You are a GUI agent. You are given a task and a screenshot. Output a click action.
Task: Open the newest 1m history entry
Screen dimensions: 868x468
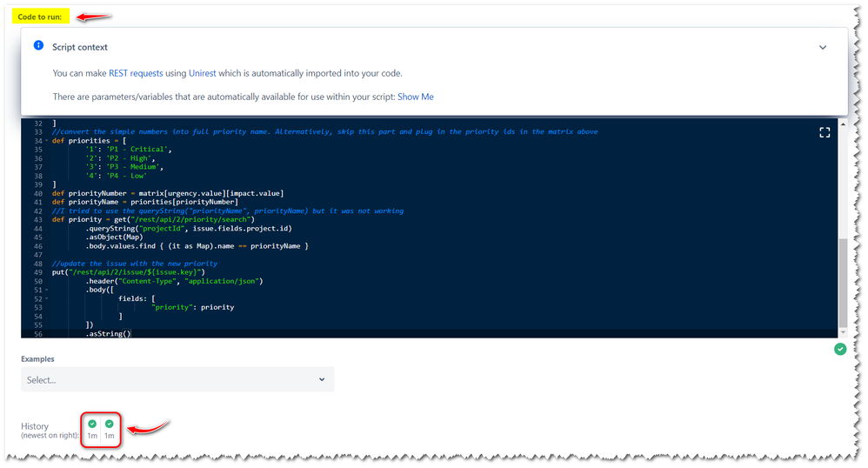(110, 429)
